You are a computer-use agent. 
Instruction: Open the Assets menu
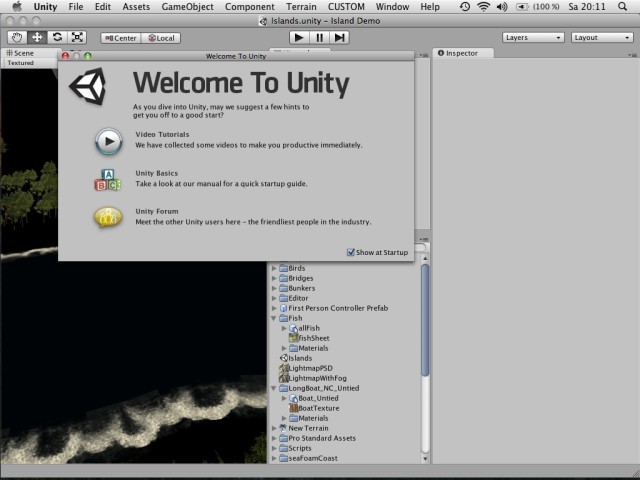[x=136, y=7]
